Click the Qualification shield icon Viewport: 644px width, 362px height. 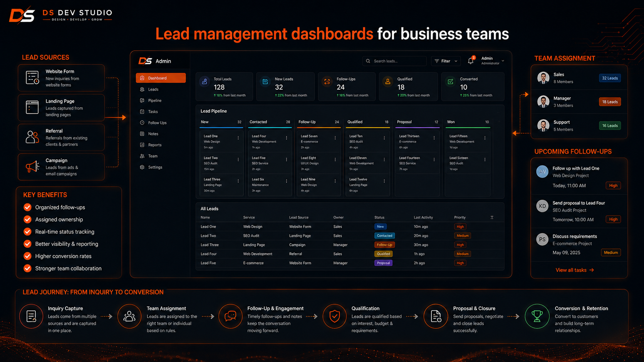[334, 316]
